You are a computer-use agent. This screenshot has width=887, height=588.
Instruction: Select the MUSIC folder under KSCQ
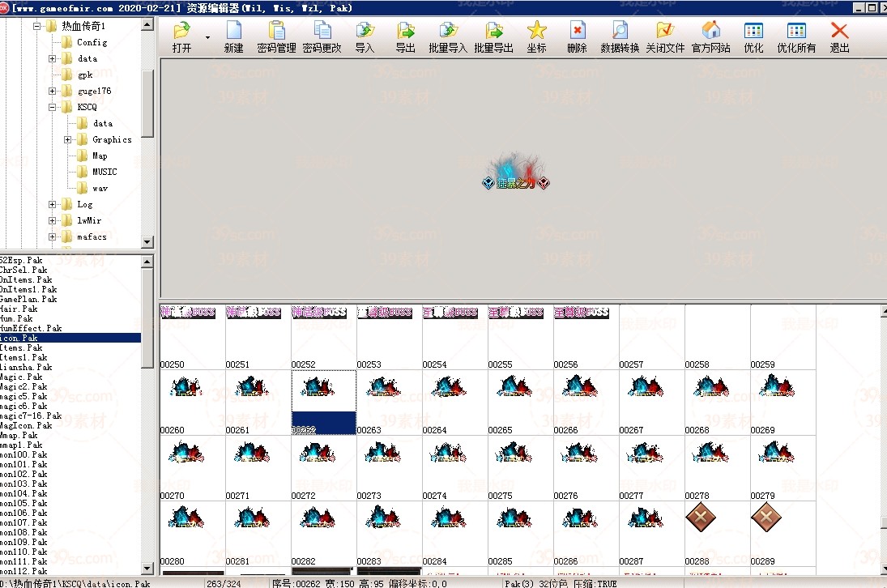(x=104, y=172)
